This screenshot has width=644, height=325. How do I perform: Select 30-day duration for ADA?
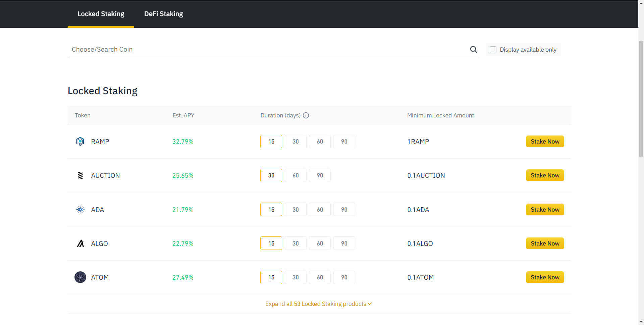tap(296, 210)
